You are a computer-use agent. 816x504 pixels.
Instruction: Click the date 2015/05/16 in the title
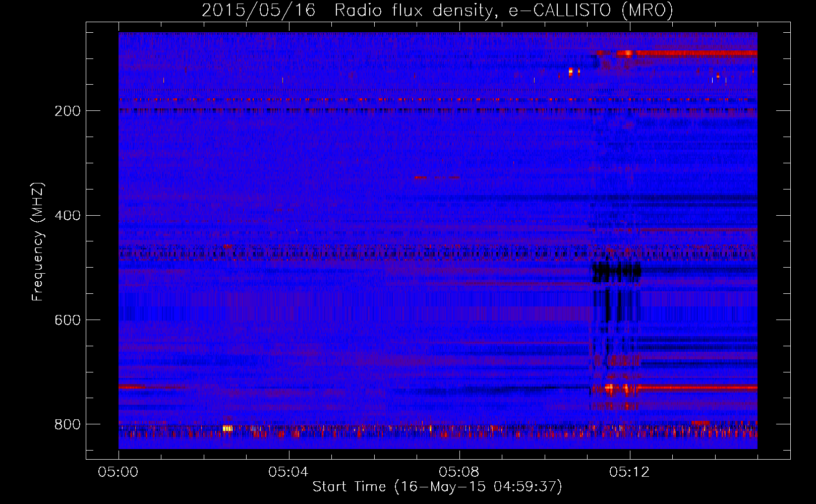point(258,10)
